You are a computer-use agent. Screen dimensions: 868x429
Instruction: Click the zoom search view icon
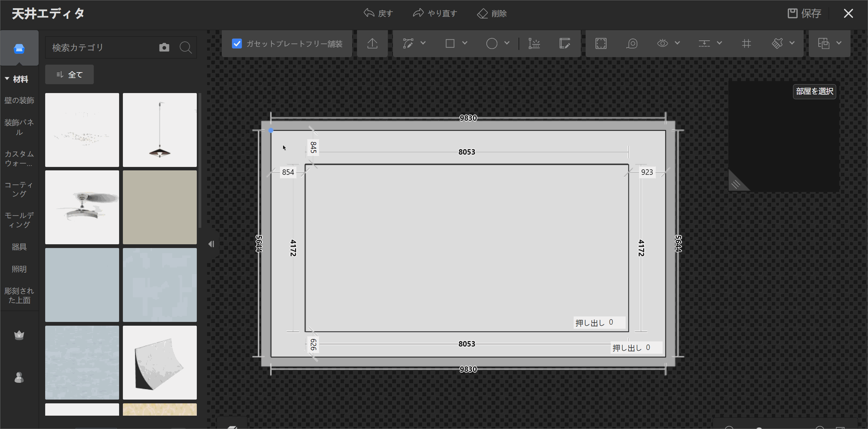(632, 43)
